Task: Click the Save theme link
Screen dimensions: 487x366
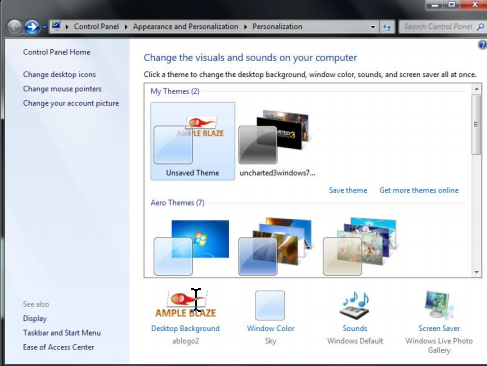Action: pyautogui.click(x=348, y=190)
